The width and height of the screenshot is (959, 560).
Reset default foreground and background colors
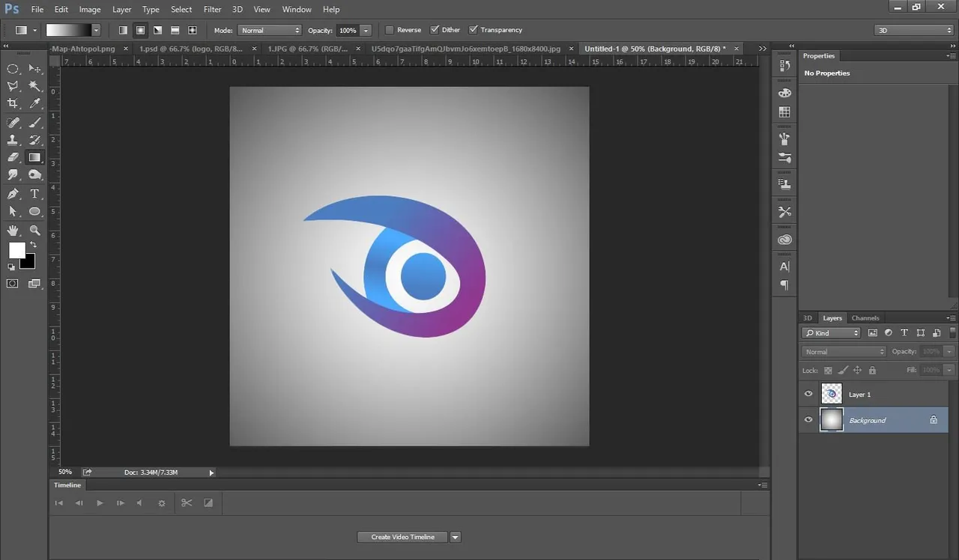11,267
